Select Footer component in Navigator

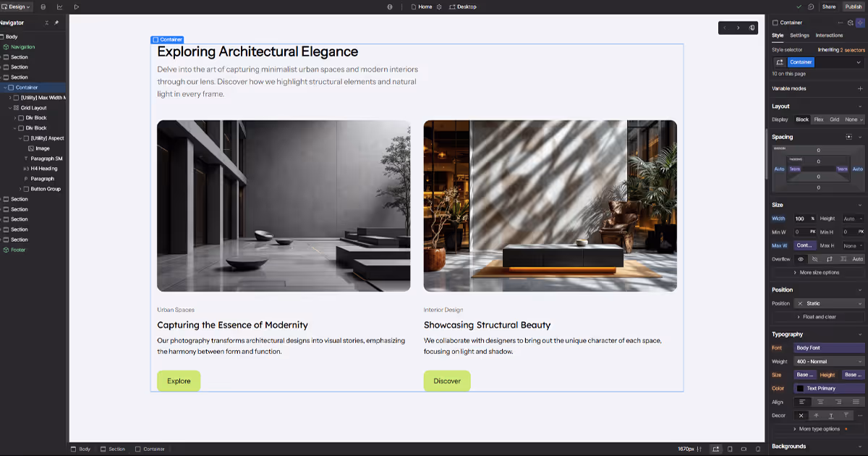click(18, 250)
